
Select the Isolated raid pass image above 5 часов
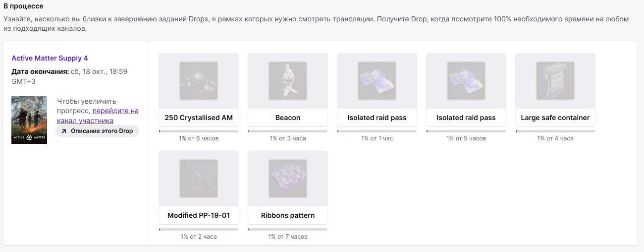point(466,81)
